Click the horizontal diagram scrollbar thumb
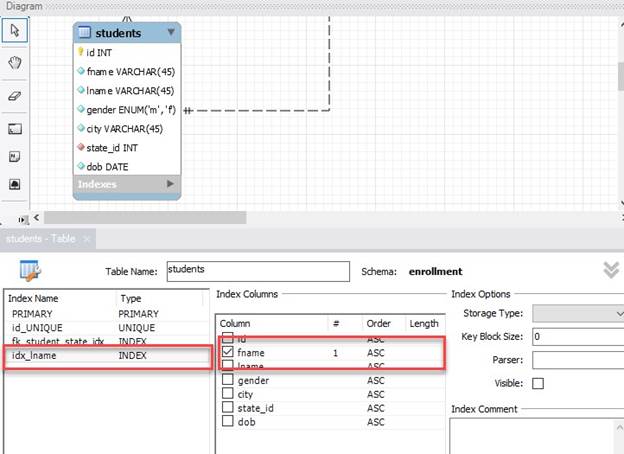 coord(145,218)
